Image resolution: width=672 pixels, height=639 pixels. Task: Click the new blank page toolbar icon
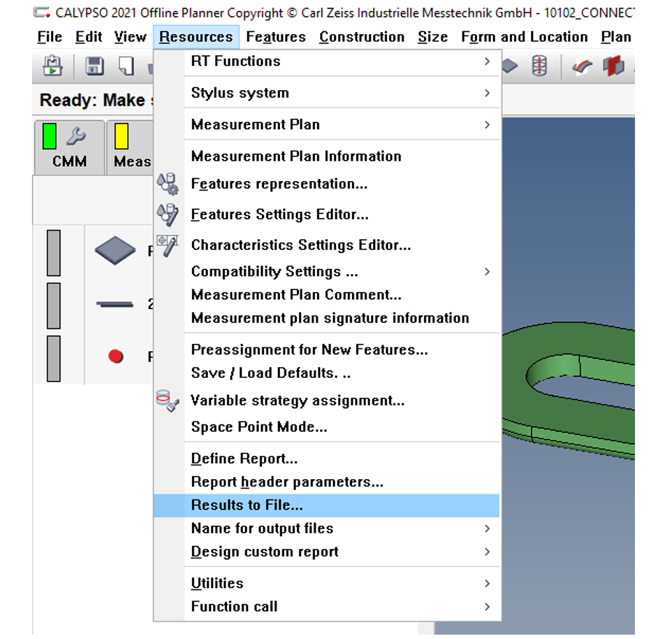point(126,66)
